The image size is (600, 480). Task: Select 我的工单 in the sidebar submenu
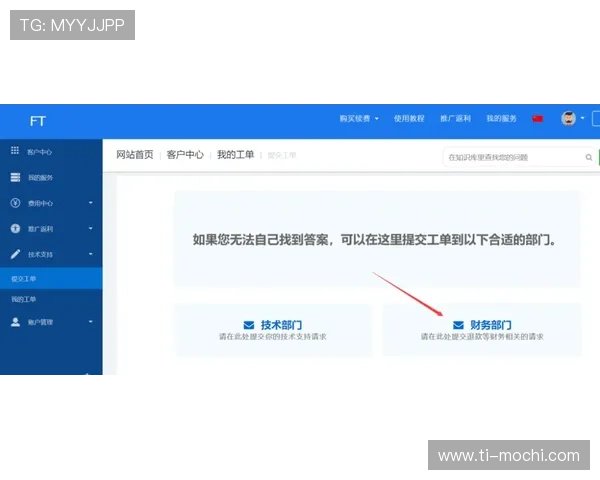(x=23, y=299)
